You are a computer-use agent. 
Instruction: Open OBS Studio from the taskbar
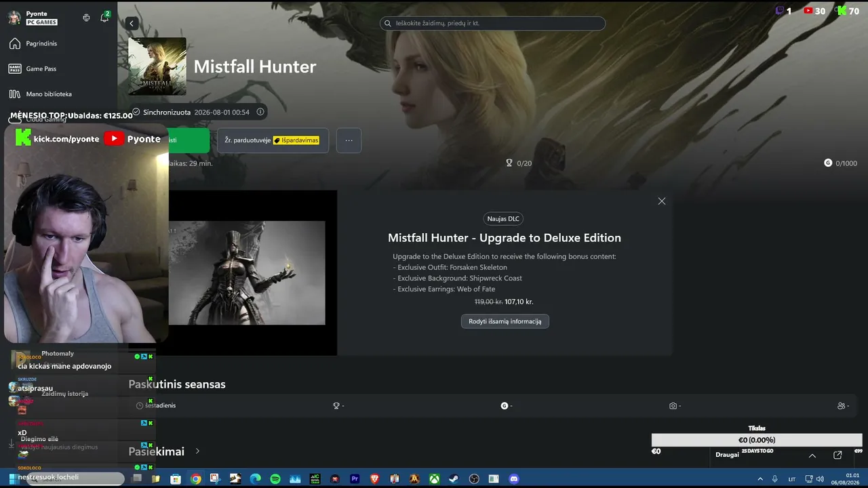coord(474,479)
